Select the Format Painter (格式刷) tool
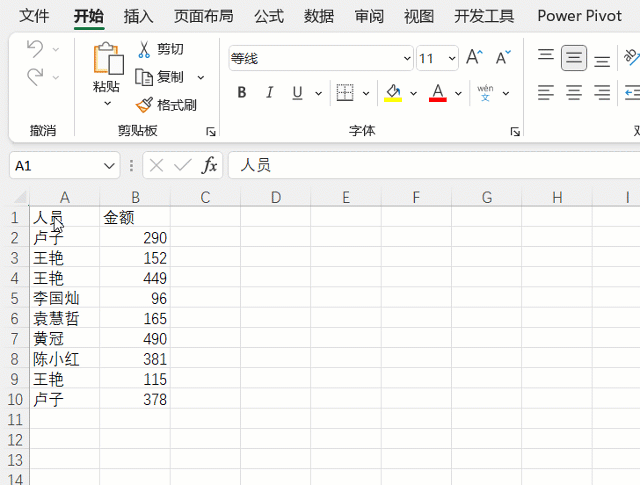640x485 pixels. 144,105
